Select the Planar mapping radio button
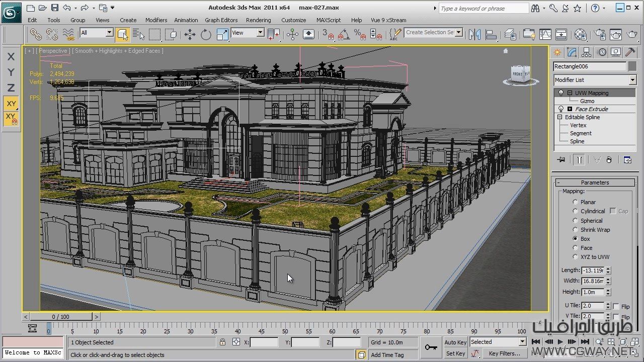This screenshot has width=644, height=362. [575, 202]
